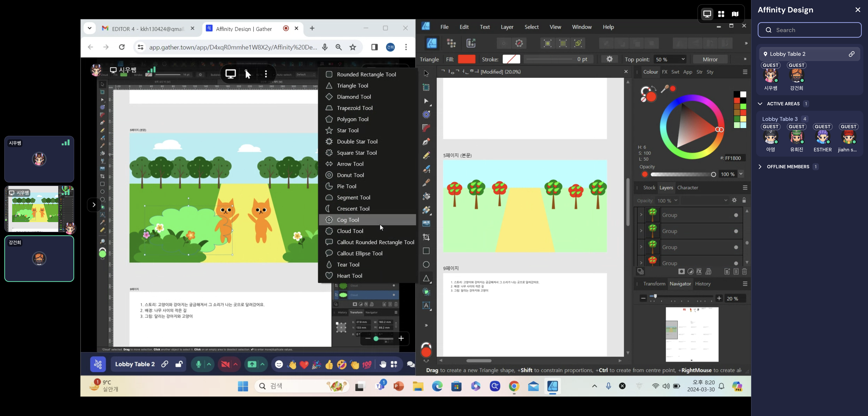This screenshot has height=416, width=868.
Task: Switch to the Pixel Persona
Action: (451, 43)
